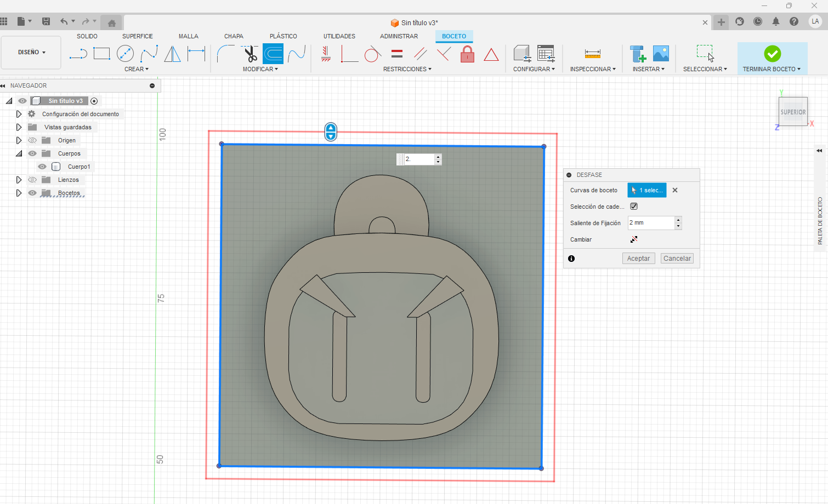The width and height of the screenshot is (828, 504).
Task: Expand Vistas guardadas node
Action: pyautogui.click(x=19, y=127)
